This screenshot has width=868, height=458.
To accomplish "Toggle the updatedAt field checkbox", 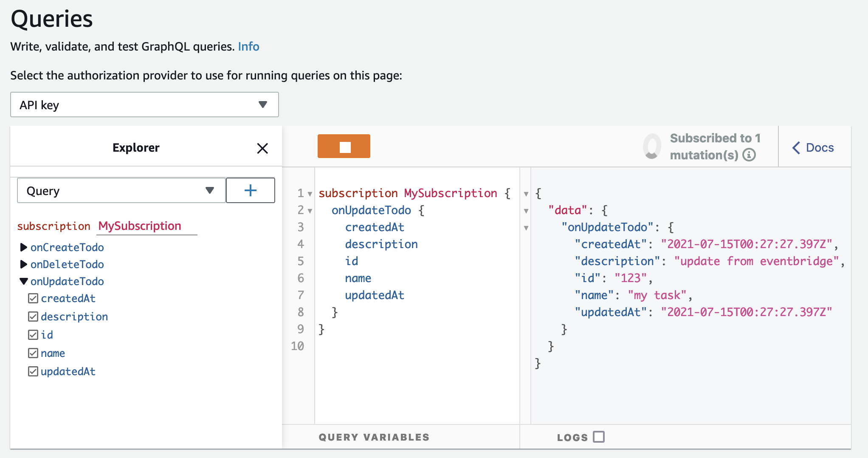I will click(33, 371).
